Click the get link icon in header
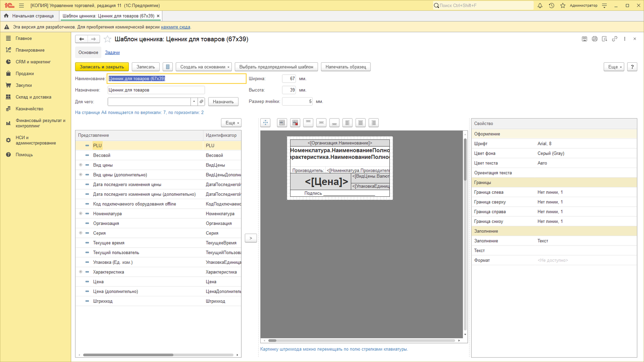Image resolution: width=644 pixels, height=362 pixels. pos(615,39)
